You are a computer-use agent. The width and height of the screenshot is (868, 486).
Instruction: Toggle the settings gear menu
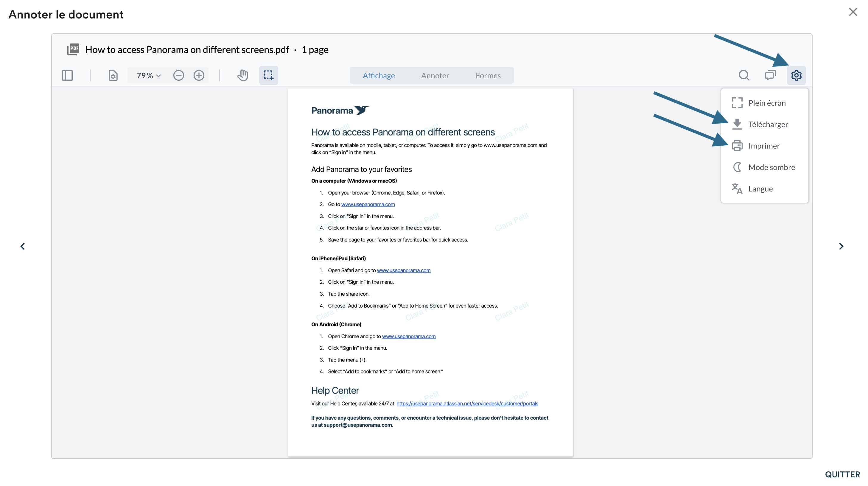tap(796, 75)
